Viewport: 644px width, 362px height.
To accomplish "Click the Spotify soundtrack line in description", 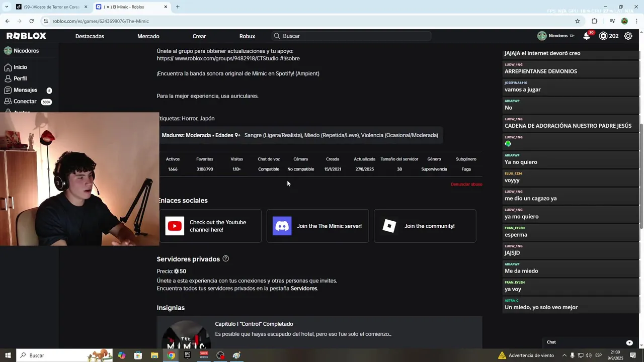I will click(x=238, y=74).
